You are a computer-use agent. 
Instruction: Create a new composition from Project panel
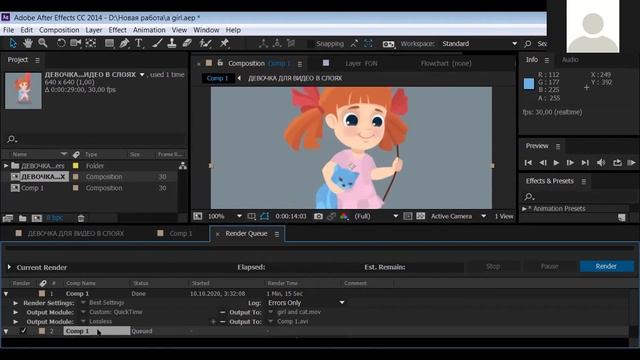[37, 218]
